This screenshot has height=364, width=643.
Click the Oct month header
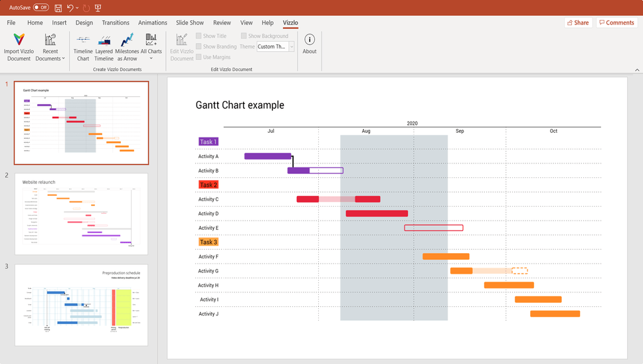(553, 131)
